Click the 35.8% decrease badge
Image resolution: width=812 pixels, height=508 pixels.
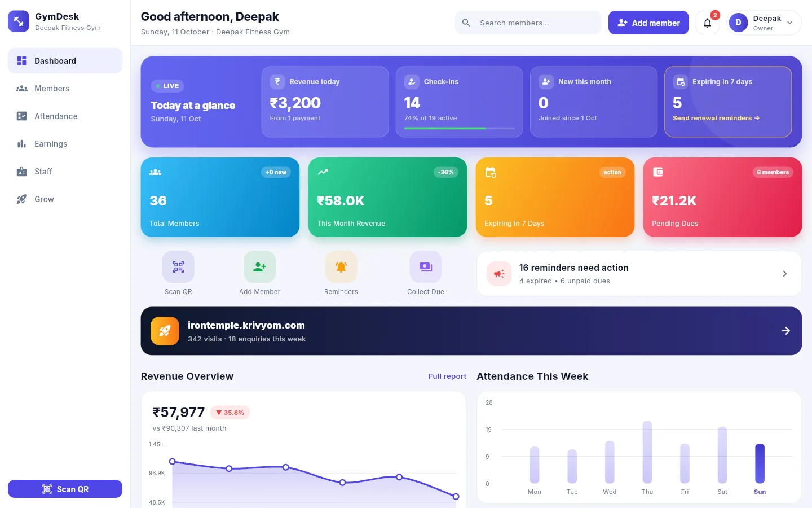(x=230, y=413)
